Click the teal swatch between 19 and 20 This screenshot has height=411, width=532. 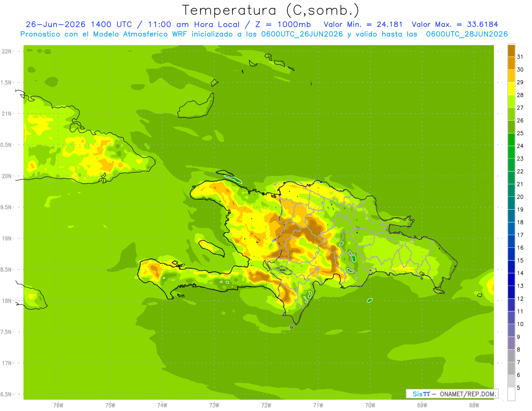click(511, 203)
